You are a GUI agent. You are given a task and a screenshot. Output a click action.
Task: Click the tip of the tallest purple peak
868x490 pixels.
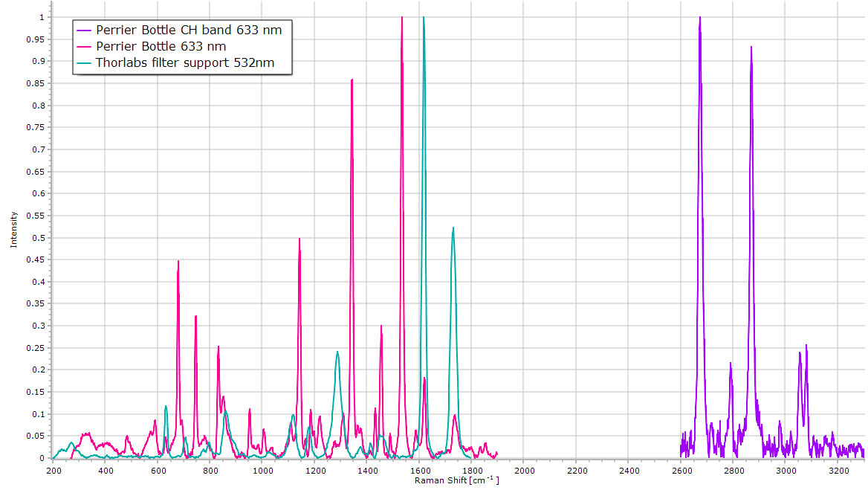click(x=699, y=18)
